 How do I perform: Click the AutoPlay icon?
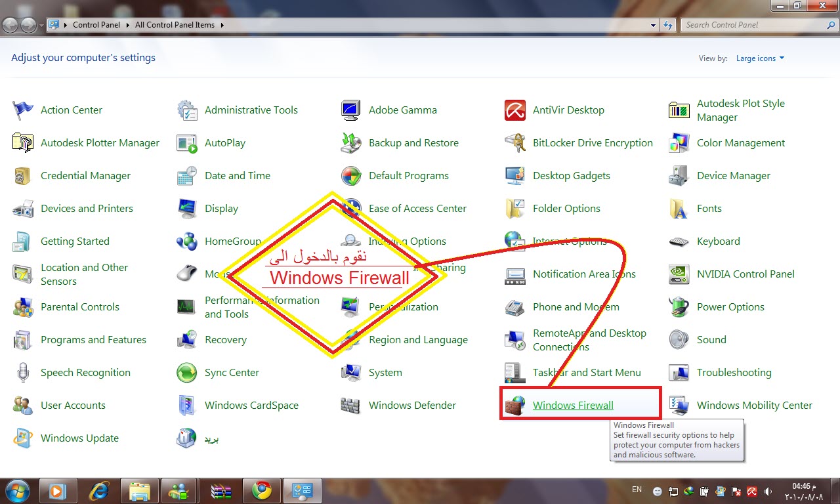point(187,143)
